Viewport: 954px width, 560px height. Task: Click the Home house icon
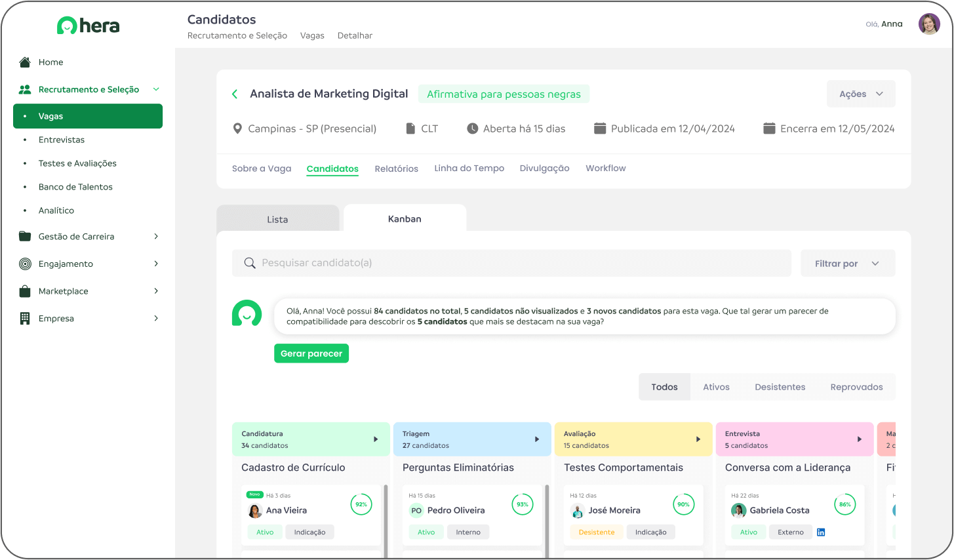tap(25, 62)
